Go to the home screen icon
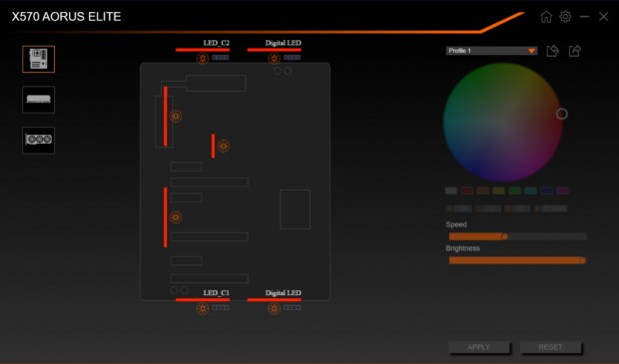This screenshot has width=619, height=364. (x=546, y=17)
